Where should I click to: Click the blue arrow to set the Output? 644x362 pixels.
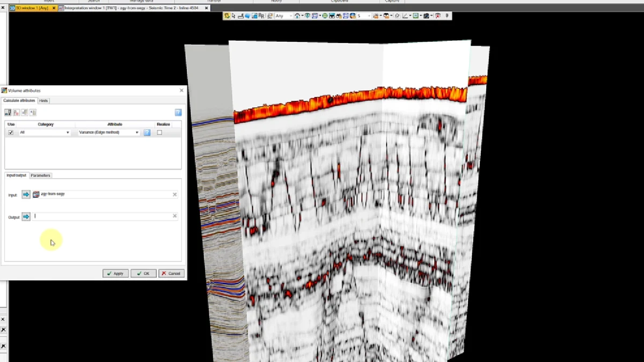point(26,217)
